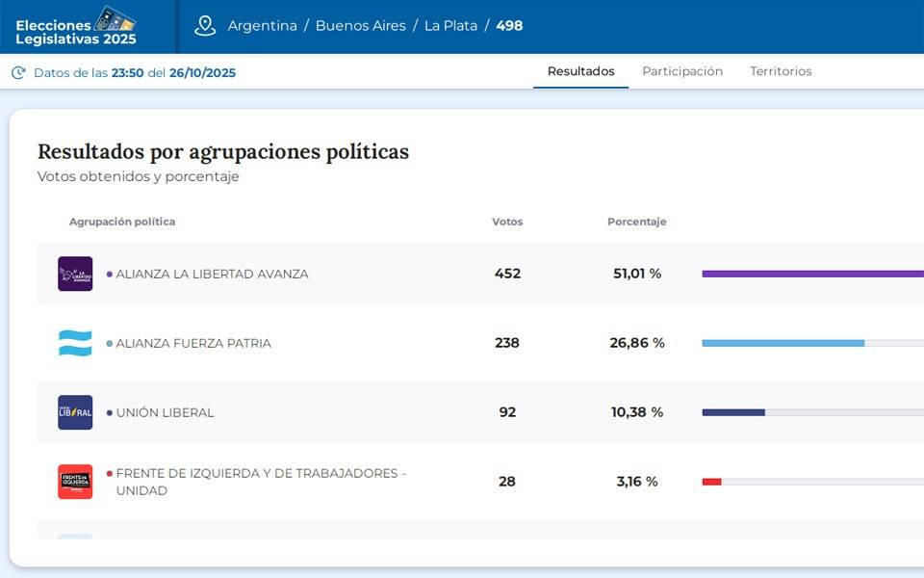924x578 pixels.
Task: Click La Libertad Avanza party logo
Action: coord(75,274)
